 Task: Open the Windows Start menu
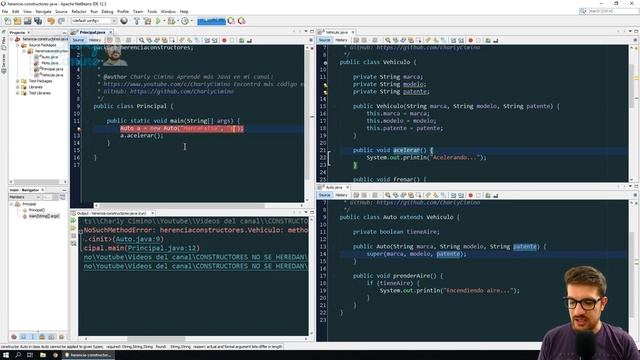(6, 355)
